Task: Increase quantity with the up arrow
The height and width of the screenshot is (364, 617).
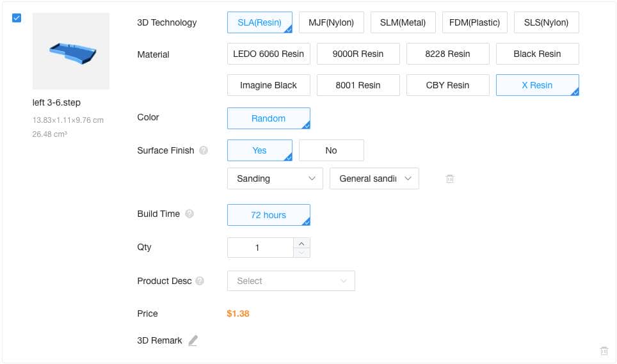Action: tap(301, 242)
